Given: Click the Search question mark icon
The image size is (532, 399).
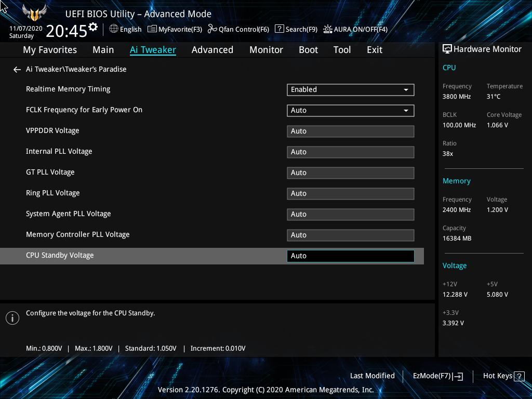Looking at the screenshot, I should click(279, 29).
